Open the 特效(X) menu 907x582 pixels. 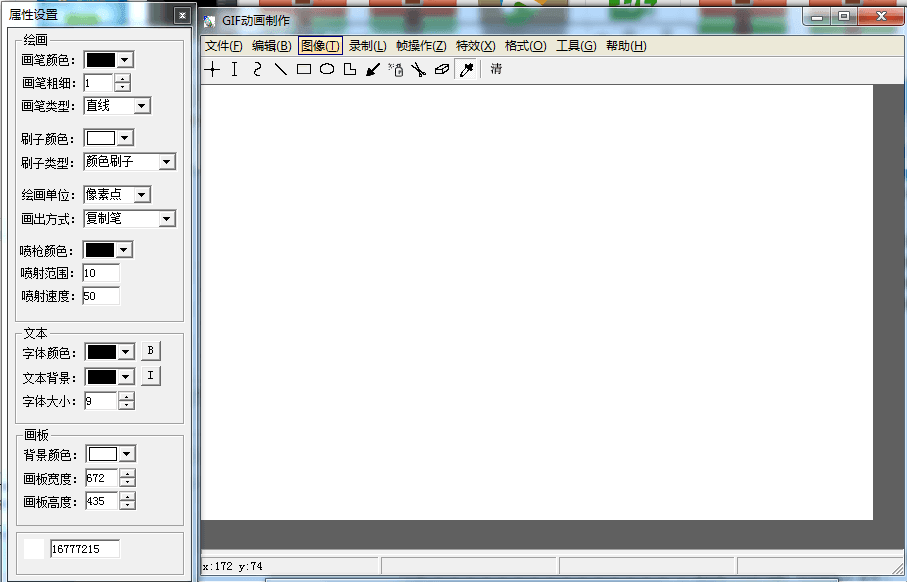coord(475,46)
